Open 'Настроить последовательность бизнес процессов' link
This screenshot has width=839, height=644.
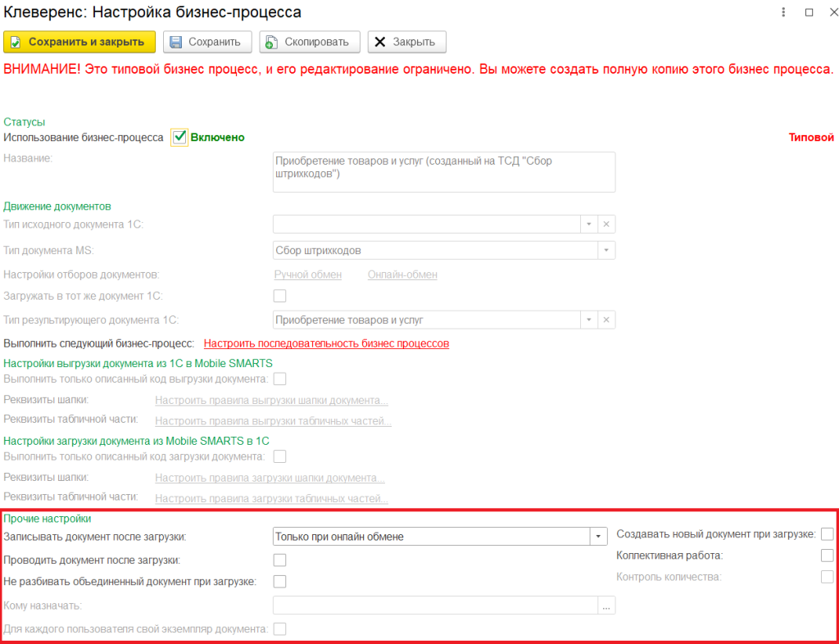[326, 343]
